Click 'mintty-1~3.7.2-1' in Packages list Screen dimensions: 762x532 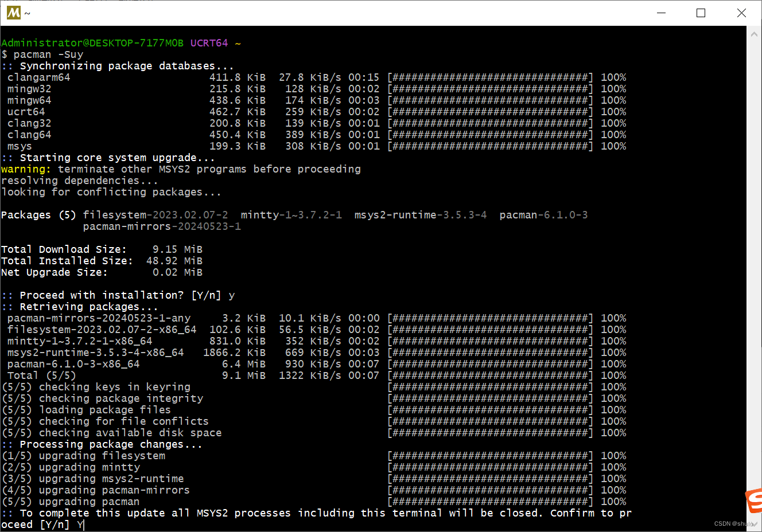(291, 215)
